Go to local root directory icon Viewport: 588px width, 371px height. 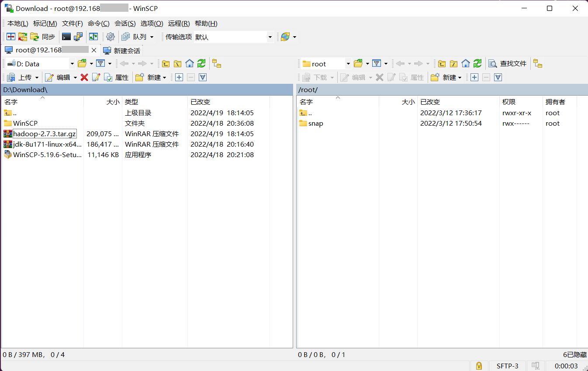(177, 64)
